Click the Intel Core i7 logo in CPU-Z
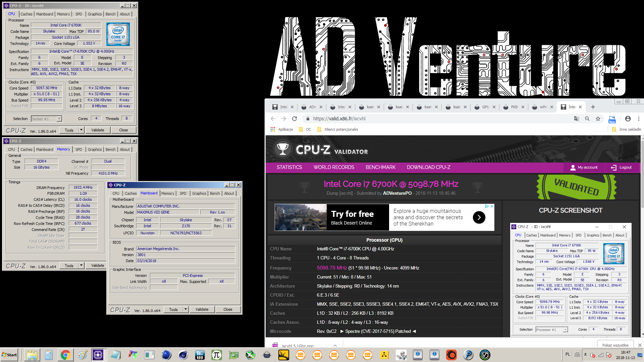Image resolution: width=644 pixels, height=362 pixels. [x=118, y=35]
